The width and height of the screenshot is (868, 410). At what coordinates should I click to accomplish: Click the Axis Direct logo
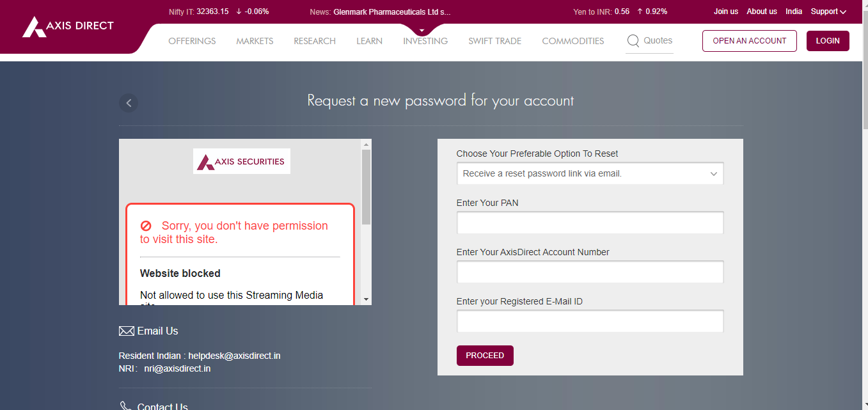(x=68, y=27)
